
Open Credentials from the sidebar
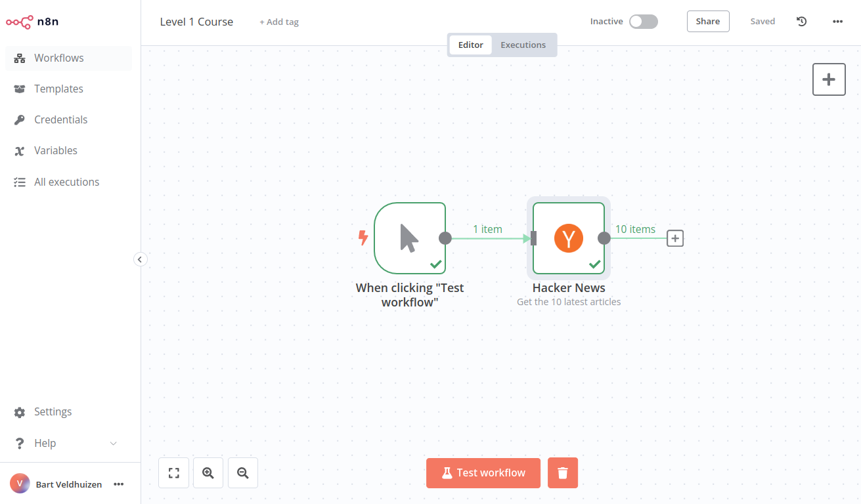pyautogui.click(x=60, y=119)
